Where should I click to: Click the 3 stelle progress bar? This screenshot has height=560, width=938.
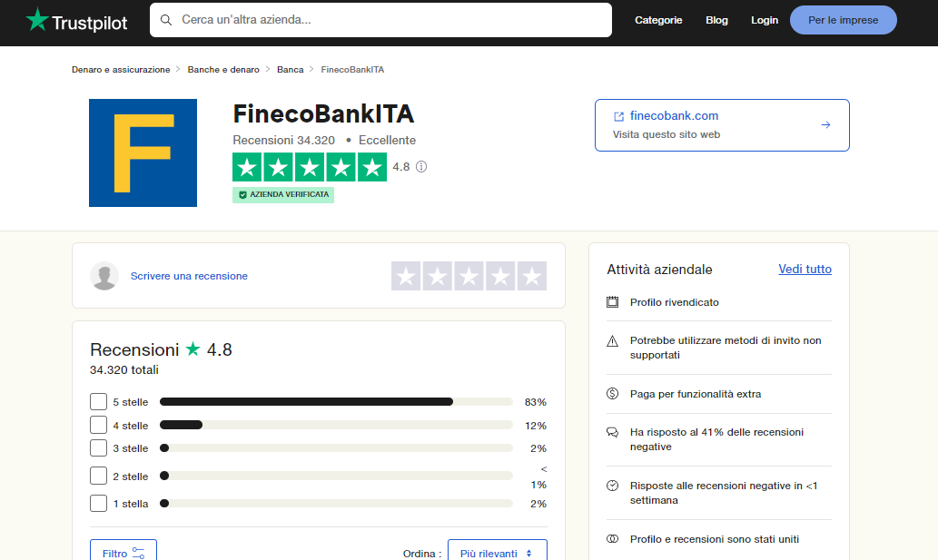[x=336, y=448]
